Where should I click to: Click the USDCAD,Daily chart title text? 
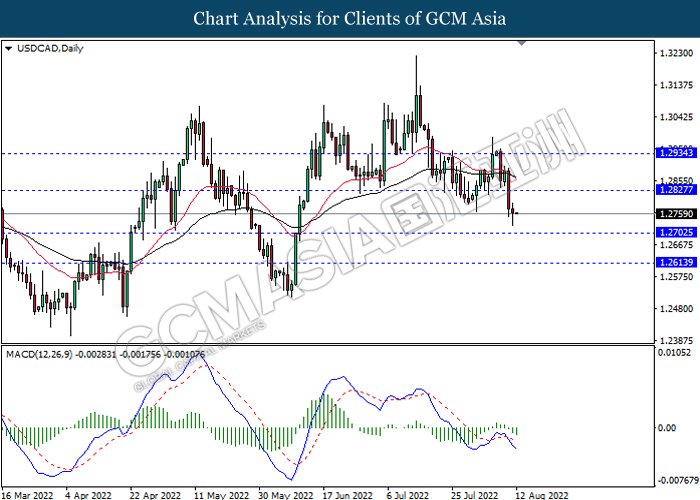[x=50, y=49]
